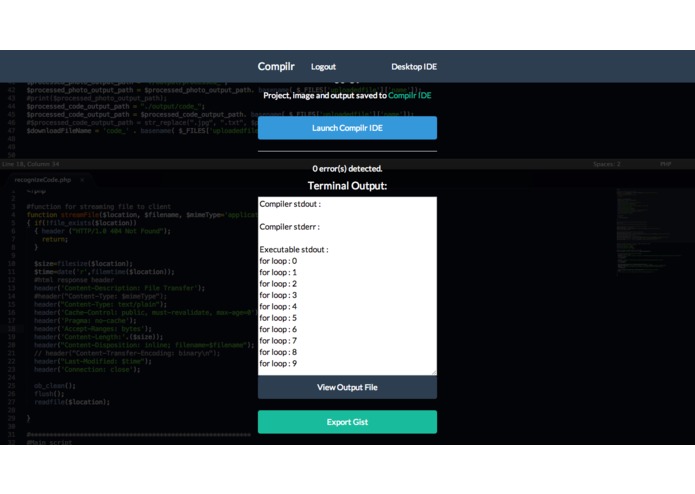This screenshot has height=494, width=695.
Task: Select the 'for loop : 9' output line
Action: pyautogui.click(x=278, y=363)
